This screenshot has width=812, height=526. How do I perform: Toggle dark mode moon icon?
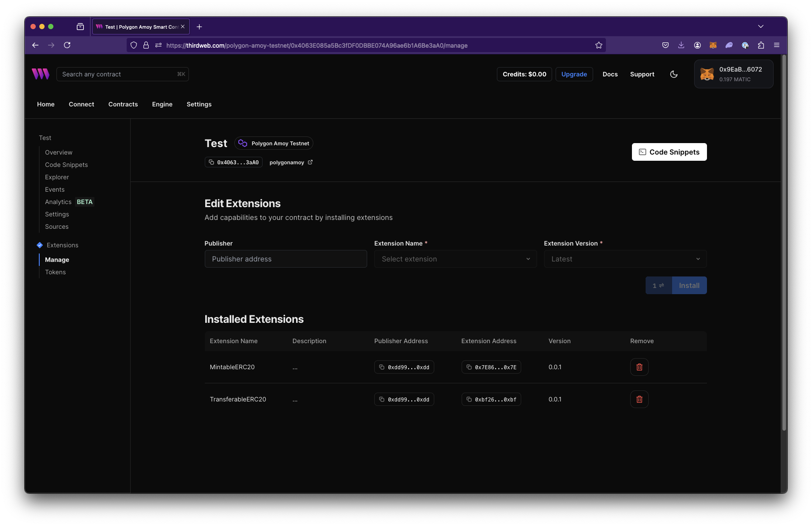(674, 74)
